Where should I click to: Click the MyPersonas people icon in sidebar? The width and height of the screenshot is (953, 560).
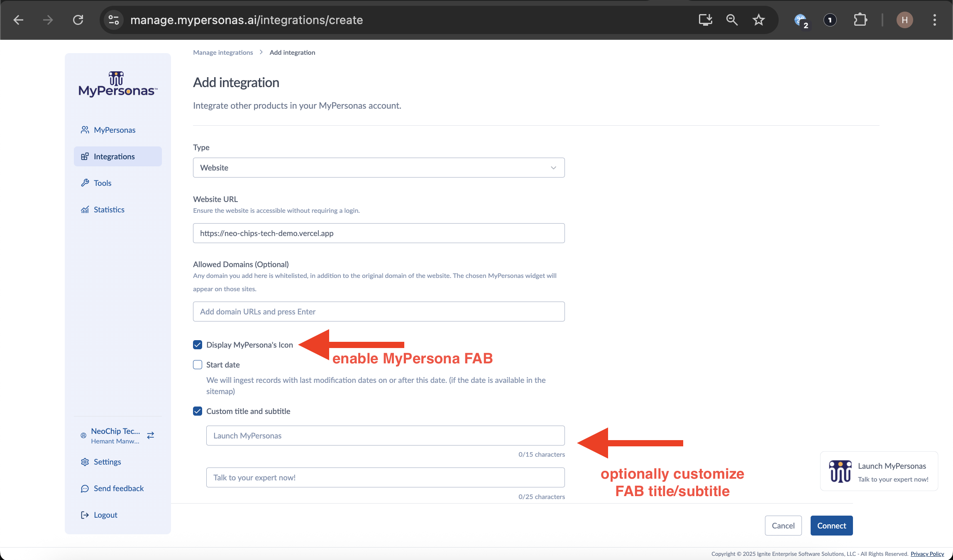(85, 130)
